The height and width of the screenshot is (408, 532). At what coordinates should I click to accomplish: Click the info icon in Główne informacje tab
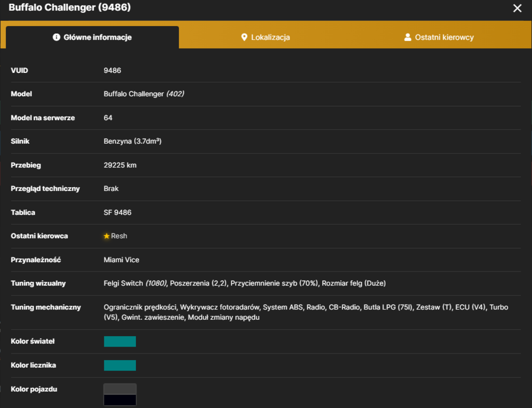pos(57,37)
